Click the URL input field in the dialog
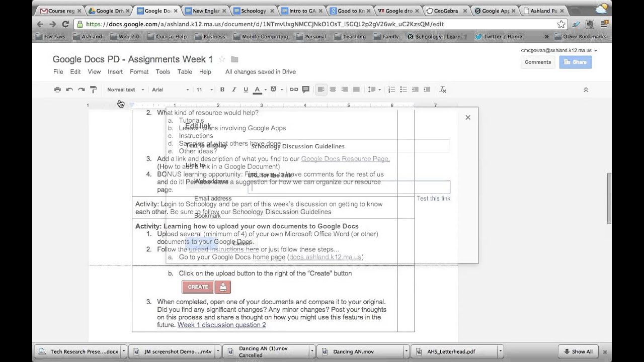Screen dimensions: 644x362 [x=349, y=188]
